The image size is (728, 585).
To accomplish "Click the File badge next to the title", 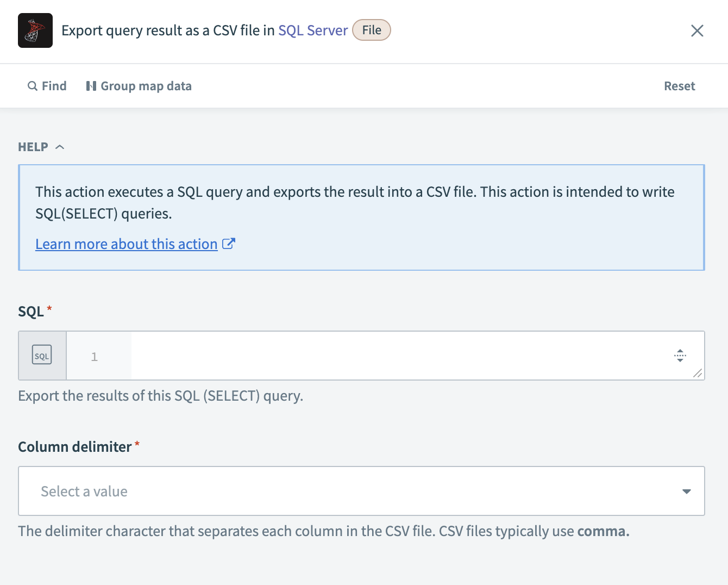I will (372, 30).
